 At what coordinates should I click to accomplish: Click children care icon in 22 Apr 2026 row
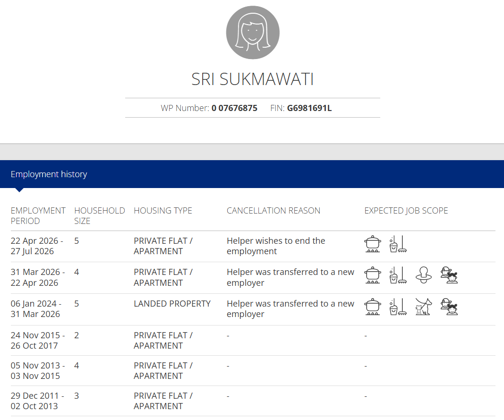click(449, 275)
